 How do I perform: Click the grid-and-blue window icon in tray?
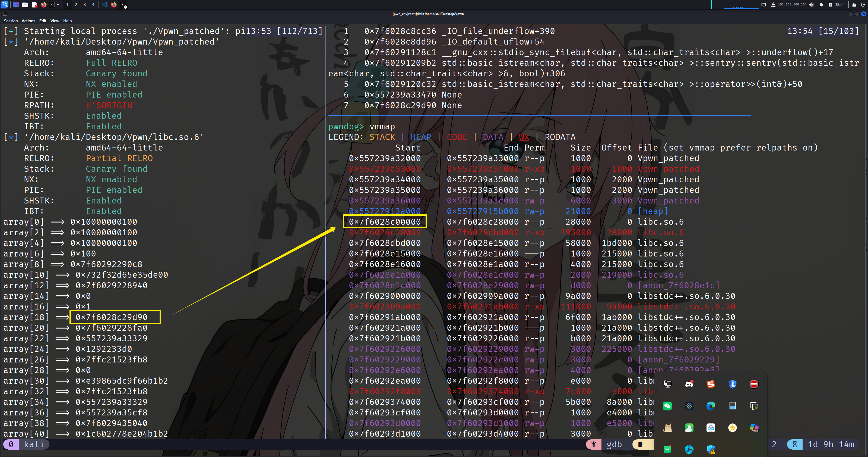coord(732,406)
